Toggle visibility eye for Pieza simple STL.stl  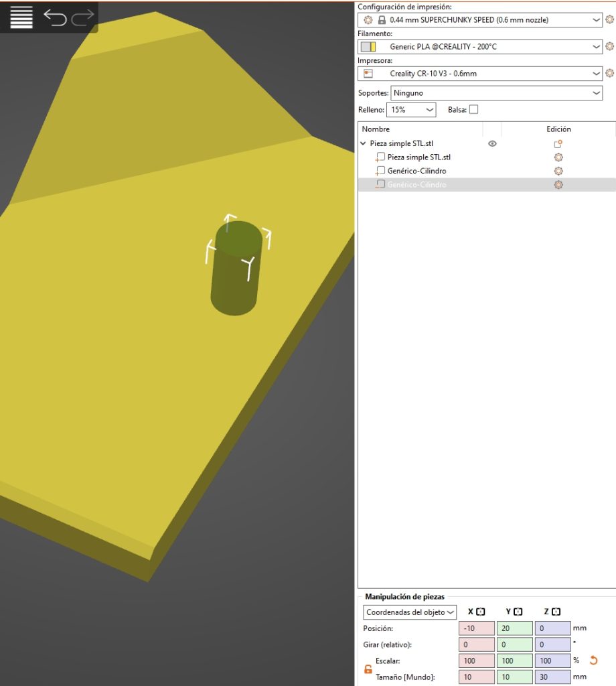492,143
